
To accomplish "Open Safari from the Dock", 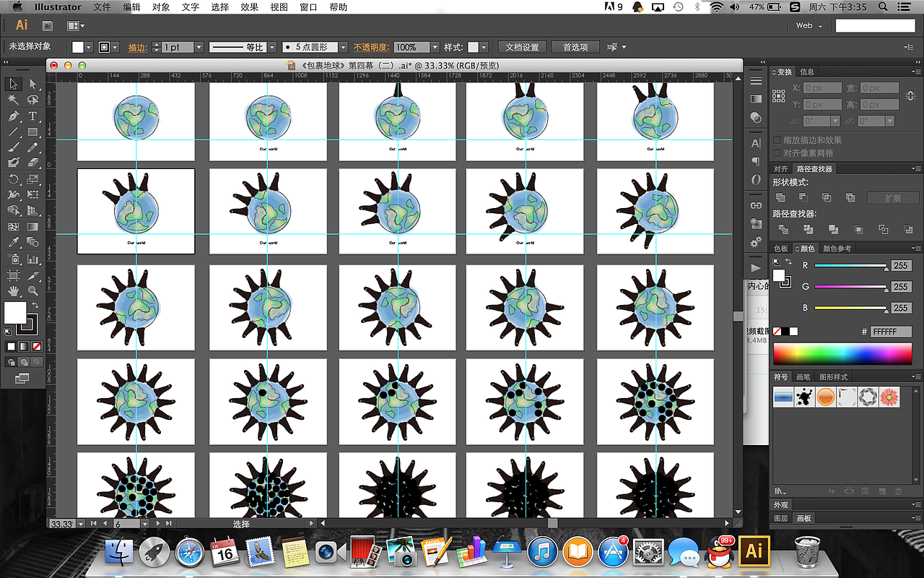I will point(189,553).
